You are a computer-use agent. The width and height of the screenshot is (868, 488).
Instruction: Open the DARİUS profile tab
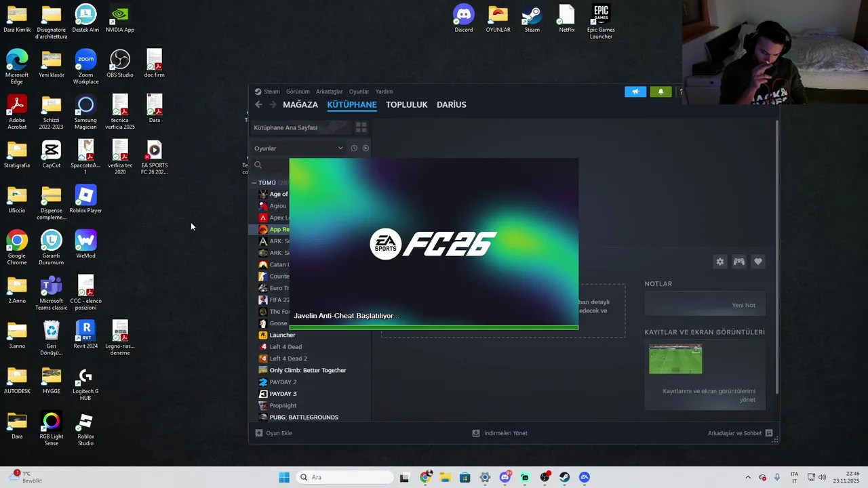click(452, 104)
